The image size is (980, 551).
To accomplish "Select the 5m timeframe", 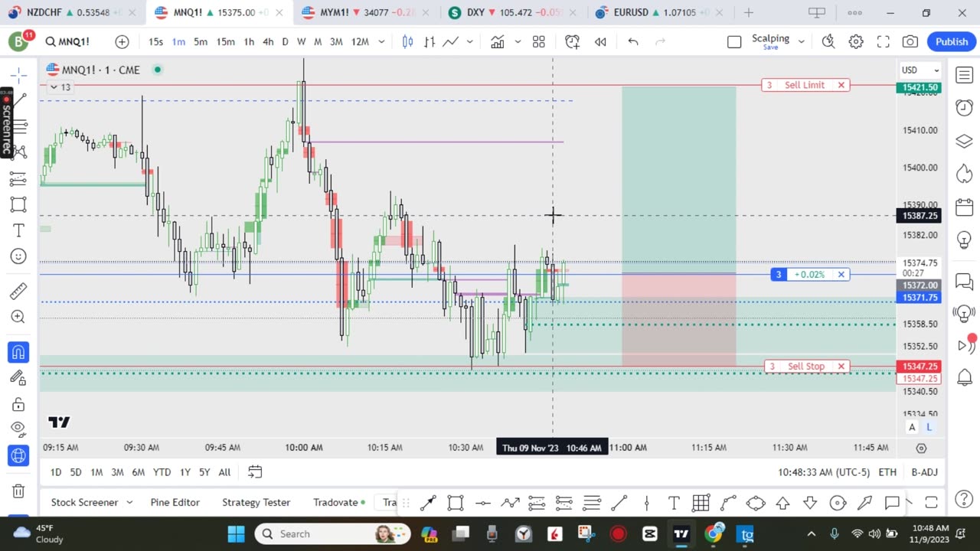I will click(201, 41).
